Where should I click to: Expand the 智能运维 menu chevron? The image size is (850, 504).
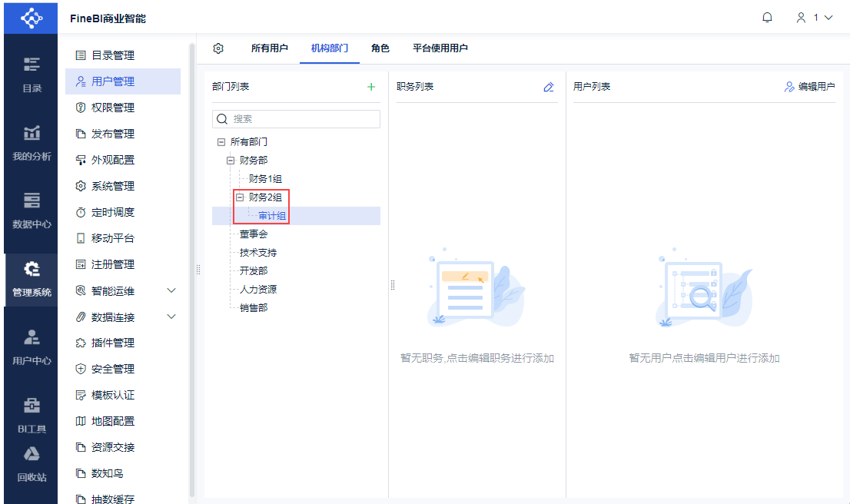click(x=171, y=290)
